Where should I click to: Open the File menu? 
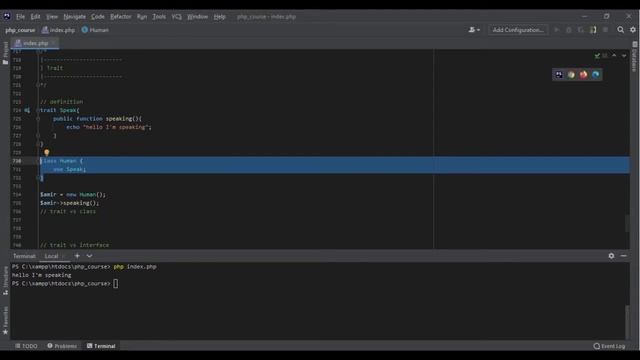click(20, 17)
